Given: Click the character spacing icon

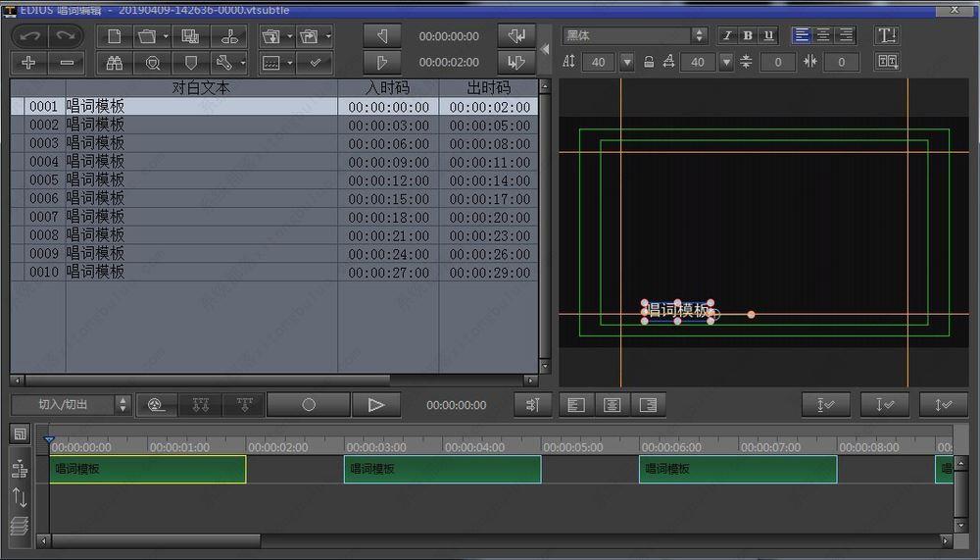Looking at the screenshot, I should [x=810, y=62].
